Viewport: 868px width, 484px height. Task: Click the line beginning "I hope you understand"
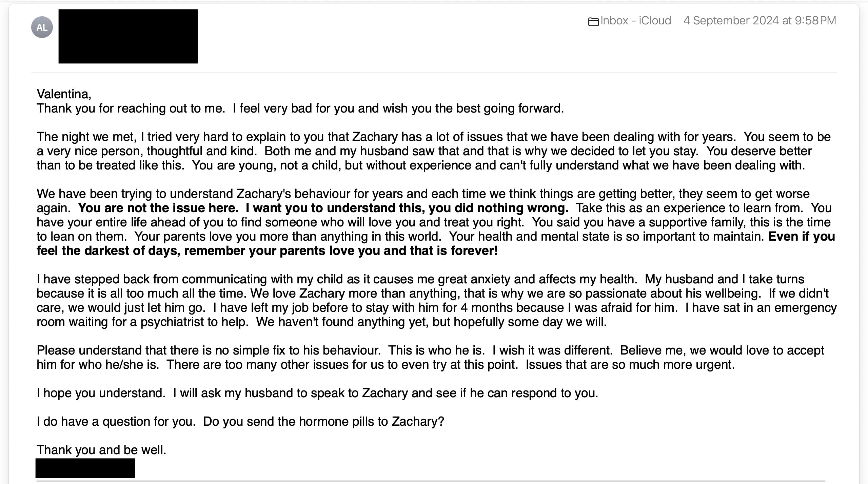[317, 393]
